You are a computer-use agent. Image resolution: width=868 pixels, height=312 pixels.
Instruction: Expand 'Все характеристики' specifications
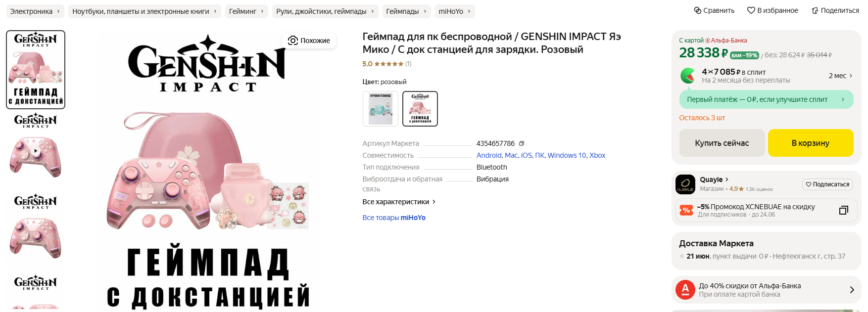pyautogui.click(x=399, y=202)
